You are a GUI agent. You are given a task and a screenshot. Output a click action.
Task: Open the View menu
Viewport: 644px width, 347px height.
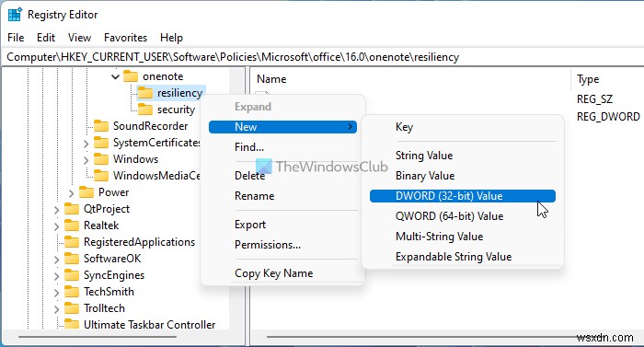click(79, 38)
